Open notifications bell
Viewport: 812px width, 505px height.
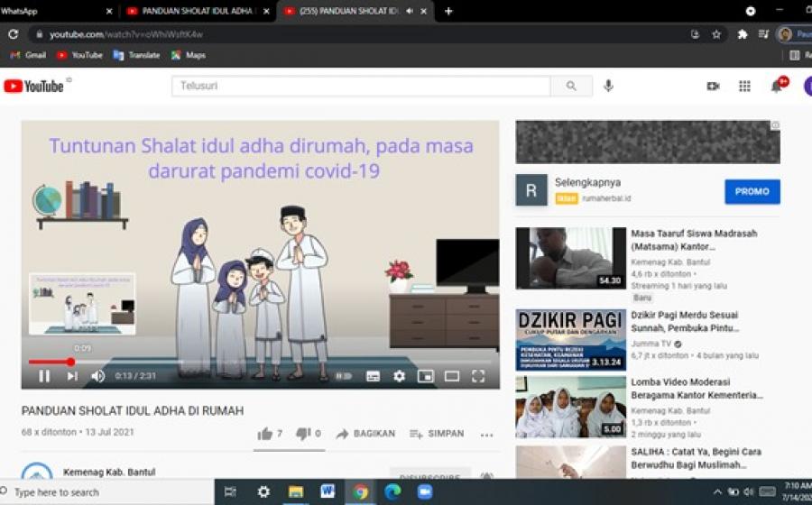[777, 86]
